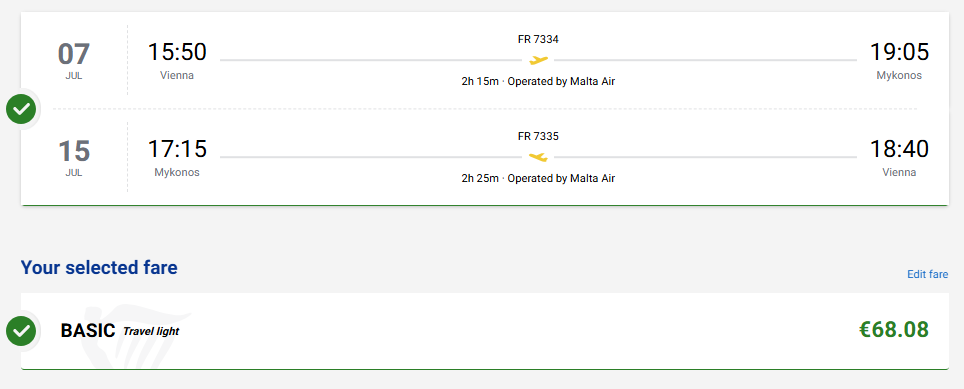Select the BASIC Travel light fare label
Screen dimensions: 964x389
pos(119,331)
